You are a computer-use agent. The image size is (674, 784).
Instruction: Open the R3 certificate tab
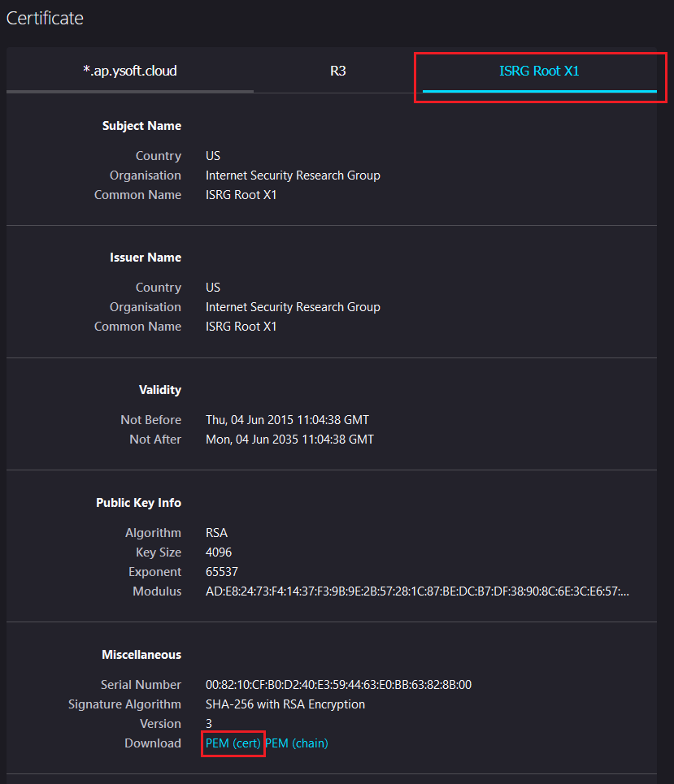tap(338, 71)
